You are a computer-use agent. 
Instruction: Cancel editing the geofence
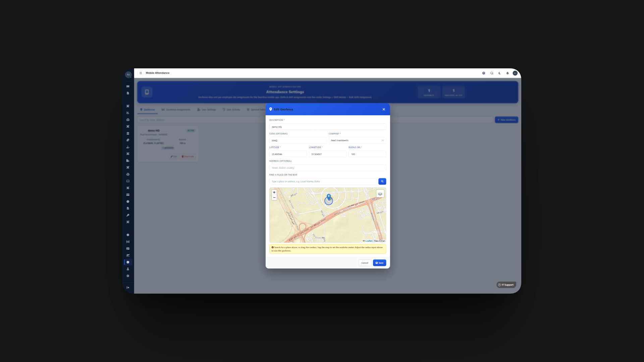pyautogui.click(x=365, y=263)
